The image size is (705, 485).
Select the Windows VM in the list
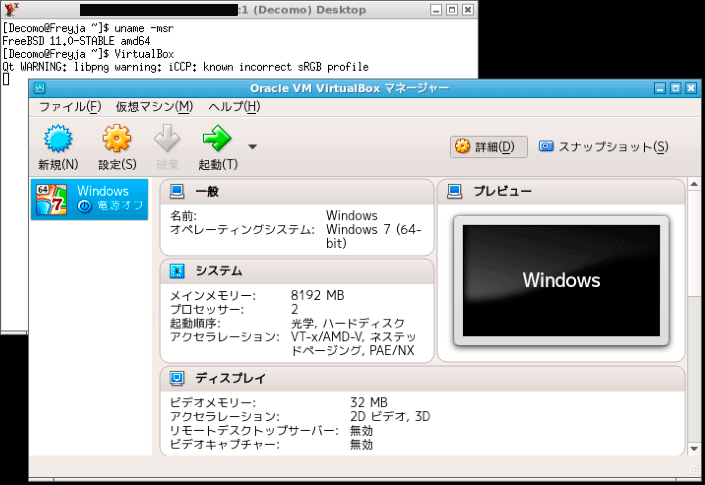click(x=91, y=199)
